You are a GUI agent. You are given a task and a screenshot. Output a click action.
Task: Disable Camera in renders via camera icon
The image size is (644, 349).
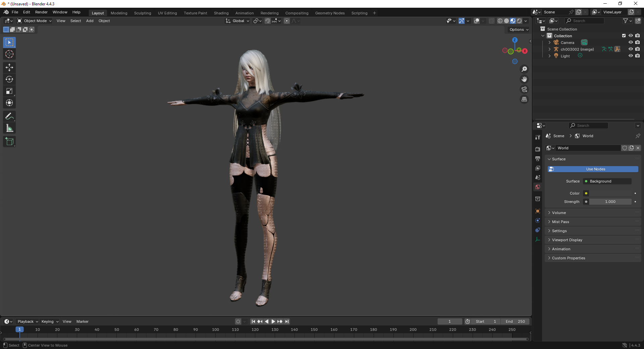(638, 43)
